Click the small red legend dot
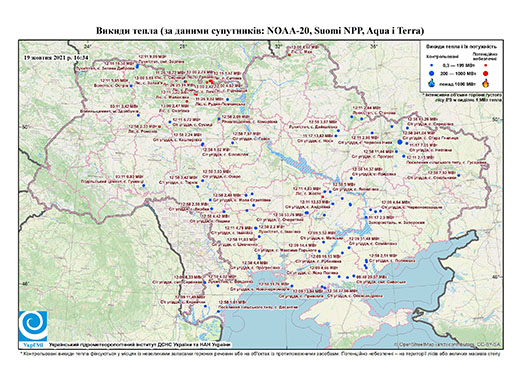This screenshot has height=368, width=520. coord(485,66)
